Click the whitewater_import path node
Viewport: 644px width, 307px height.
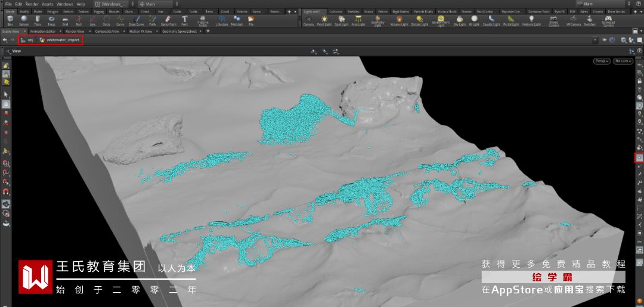60,40
